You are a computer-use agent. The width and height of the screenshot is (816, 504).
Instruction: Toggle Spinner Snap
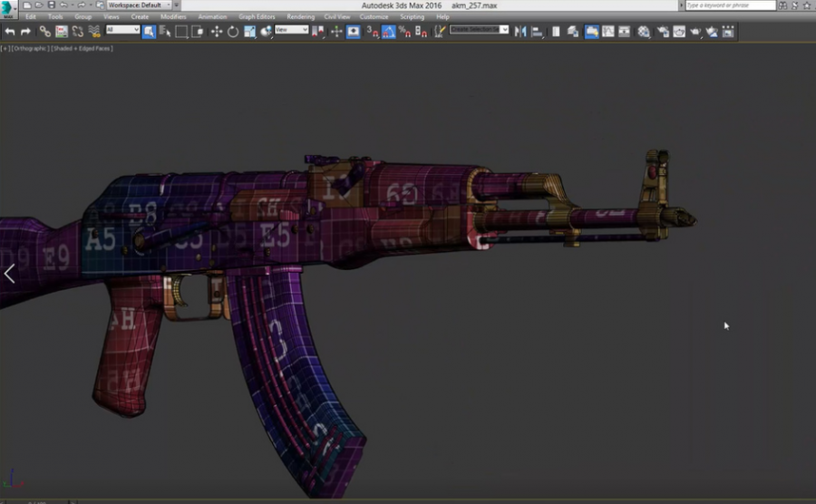[x=421, y=32]
